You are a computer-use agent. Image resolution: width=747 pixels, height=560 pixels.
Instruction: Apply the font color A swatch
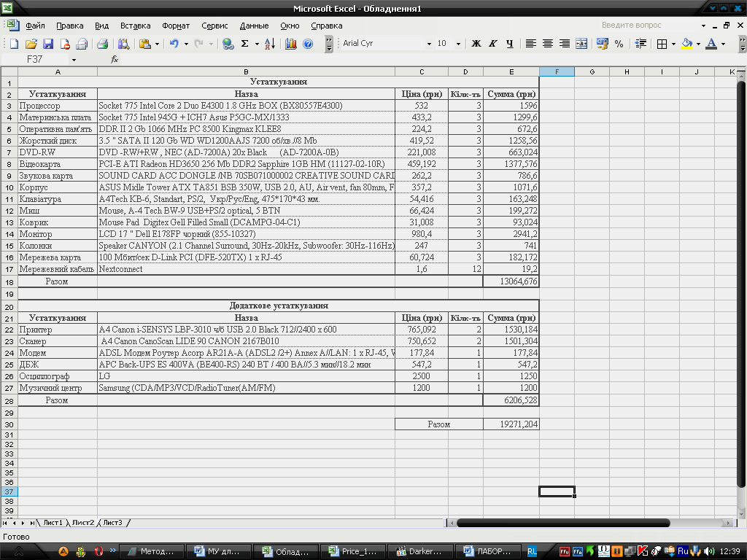click(711, 44)
